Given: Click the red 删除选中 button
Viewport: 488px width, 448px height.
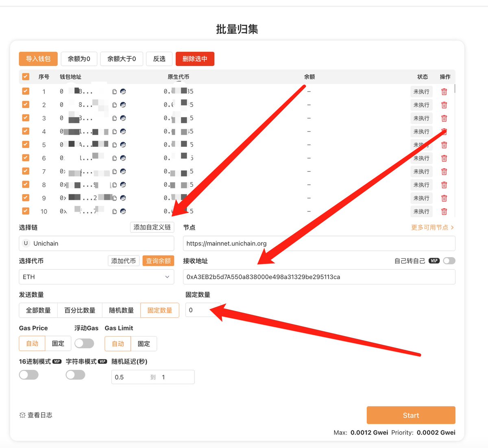Looking at the screenshot, I should (195, 59).
